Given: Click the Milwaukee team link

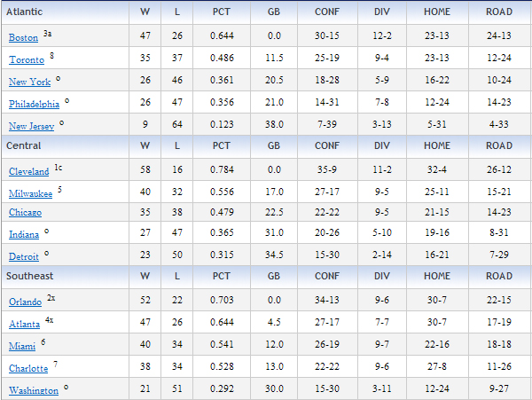Looking at the screenshot, I should pos(30,193).
